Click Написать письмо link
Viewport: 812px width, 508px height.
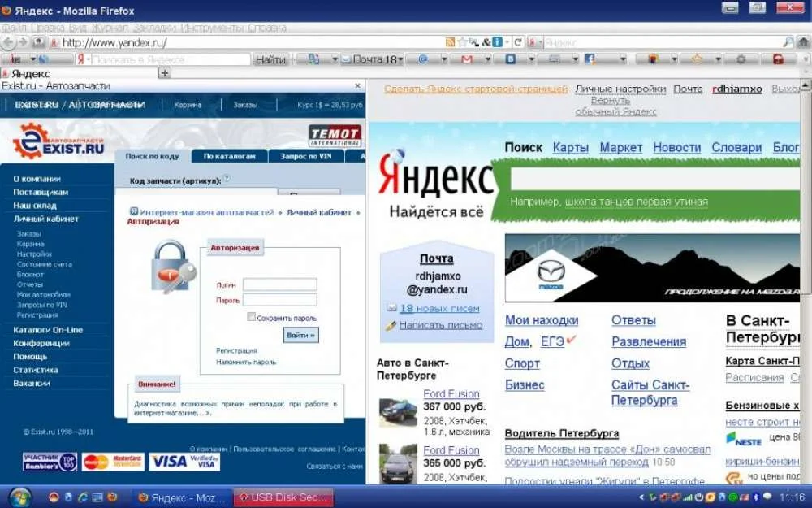point(441,325)
